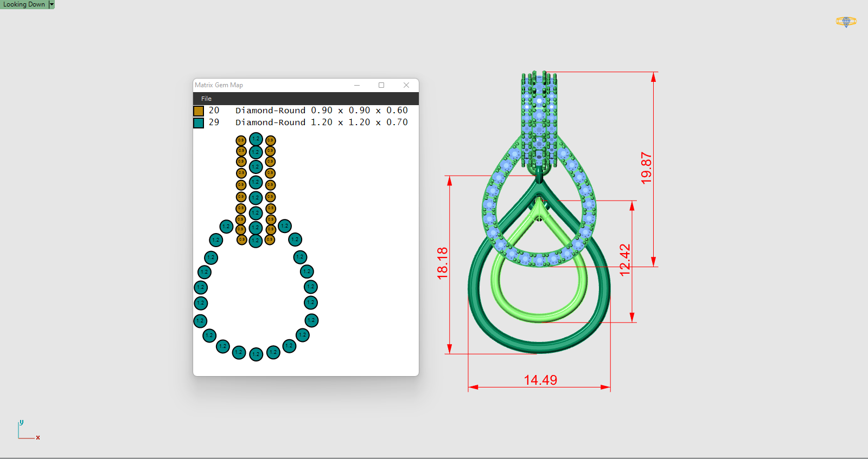Image resolution: width=868 pixels, height=459 pixels.
Task: Select the 19.87 dimension annotation
Action: (x=646, y=168)
